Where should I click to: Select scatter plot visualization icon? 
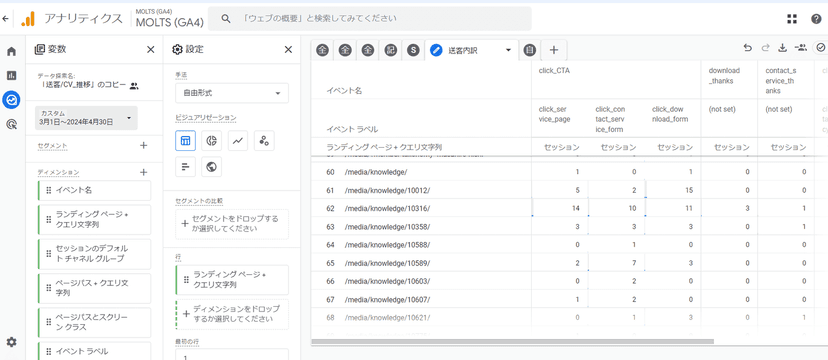pos(264,141)
